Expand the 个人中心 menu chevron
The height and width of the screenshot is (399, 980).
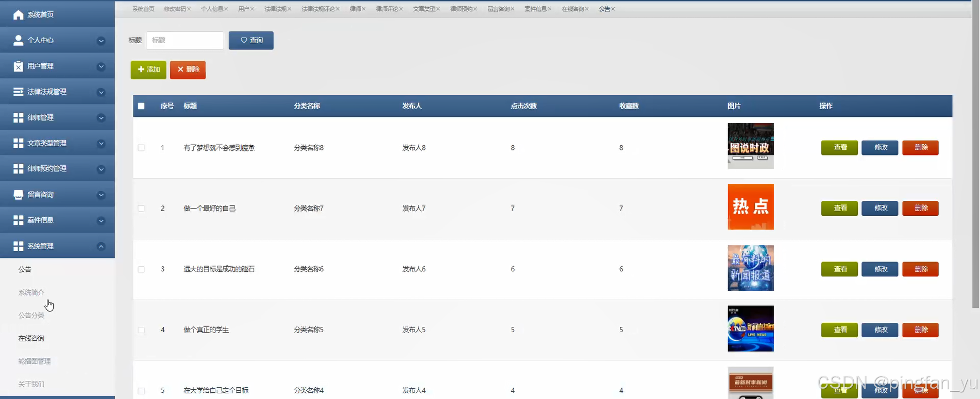pyautogui.click(x=101, y=41)
